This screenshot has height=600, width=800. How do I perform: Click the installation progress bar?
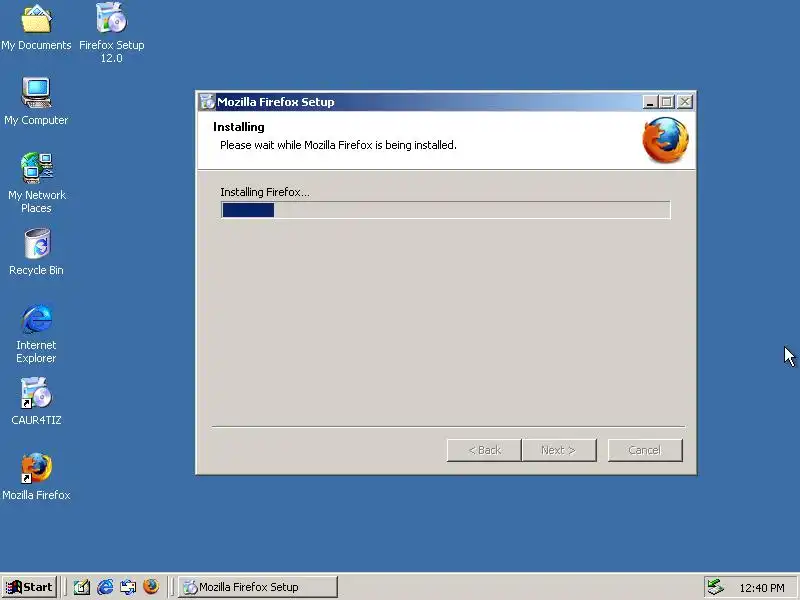446,210
